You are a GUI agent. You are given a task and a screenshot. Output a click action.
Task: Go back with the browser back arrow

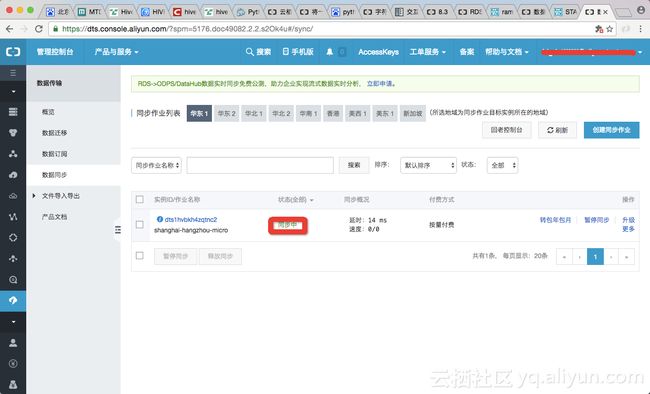(x=9, y=29)
